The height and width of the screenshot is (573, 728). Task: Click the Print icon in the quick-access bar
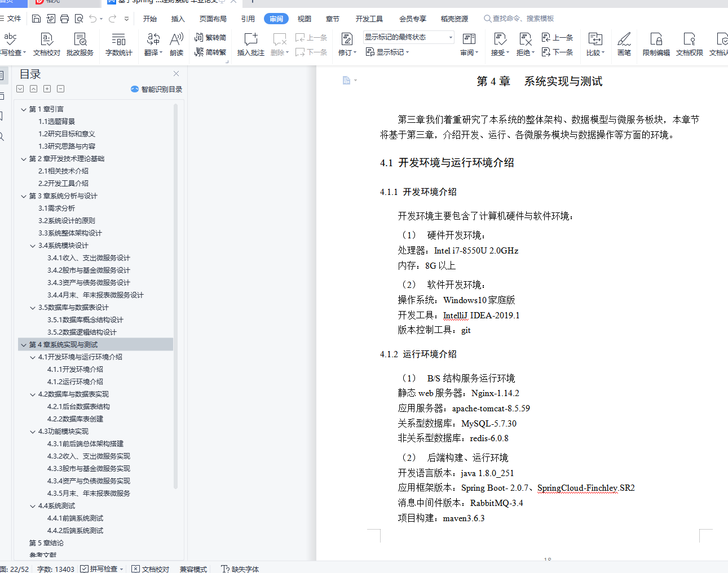tap(64, 19)
